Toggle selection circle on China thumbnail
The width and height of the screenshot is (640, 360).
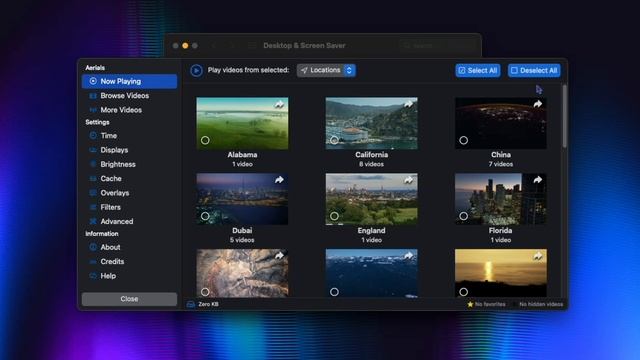[464, 140]
